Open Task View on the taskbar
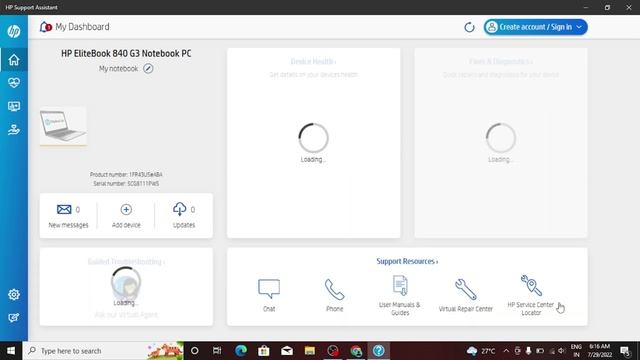This screenshot has height=360, width=640. tap(217, 351)
